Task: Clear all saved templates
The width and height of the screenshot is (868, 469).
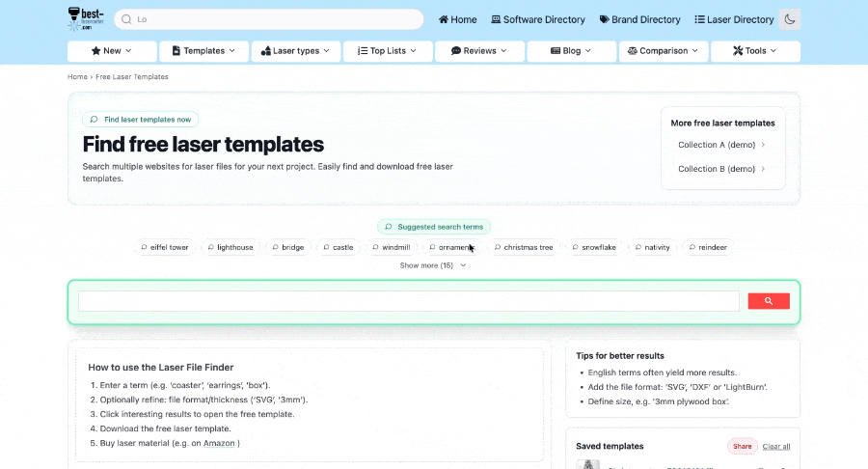Action: pos(775,446)
